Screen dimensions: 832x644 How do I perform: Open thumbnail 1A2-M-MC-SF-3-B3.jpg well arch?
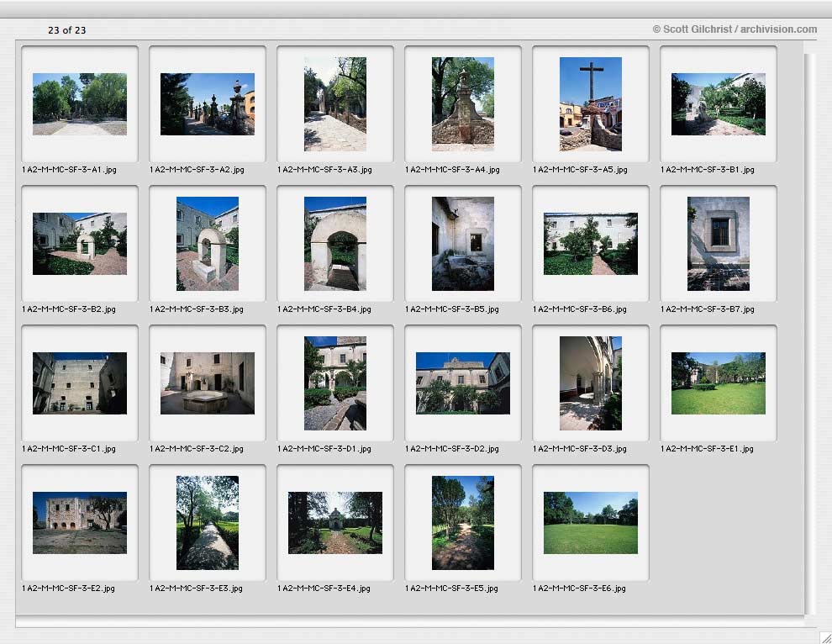[208, 244]
